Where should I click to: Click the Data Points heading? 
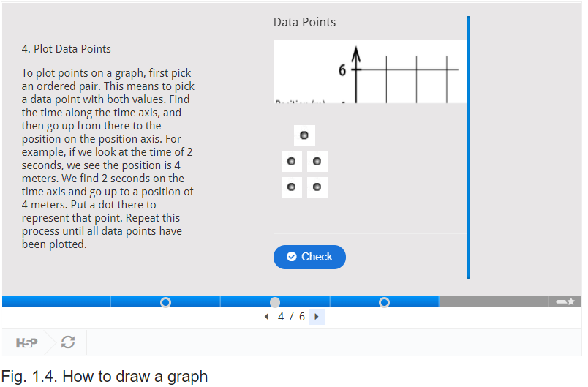point(304,22)
